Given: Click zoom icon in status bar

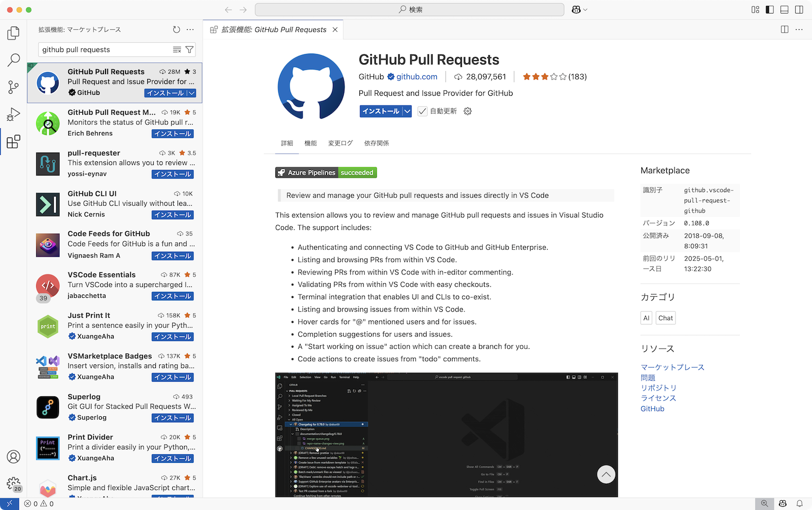Looking at the screenshot, I should [x=764, y=504].
